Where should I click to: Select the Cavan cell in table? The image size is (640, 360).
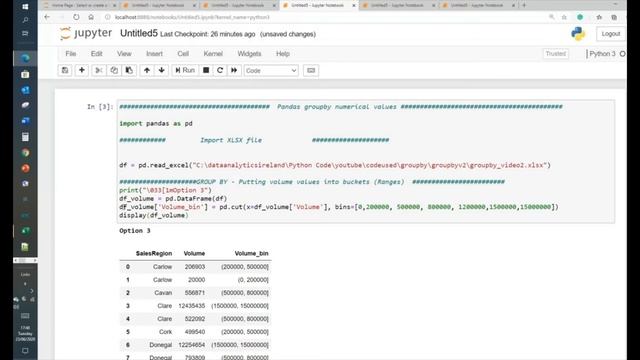(163, 293)
